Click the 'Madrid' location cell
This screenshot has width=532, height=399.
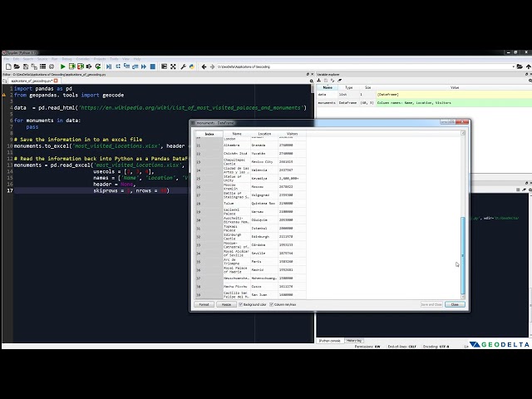click(264, 270)
